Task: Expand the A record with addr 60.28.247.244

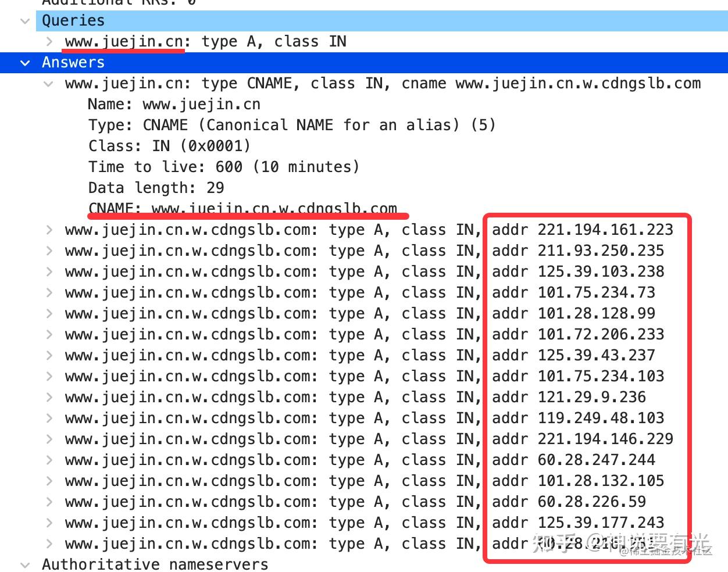Action: point(48,460)
